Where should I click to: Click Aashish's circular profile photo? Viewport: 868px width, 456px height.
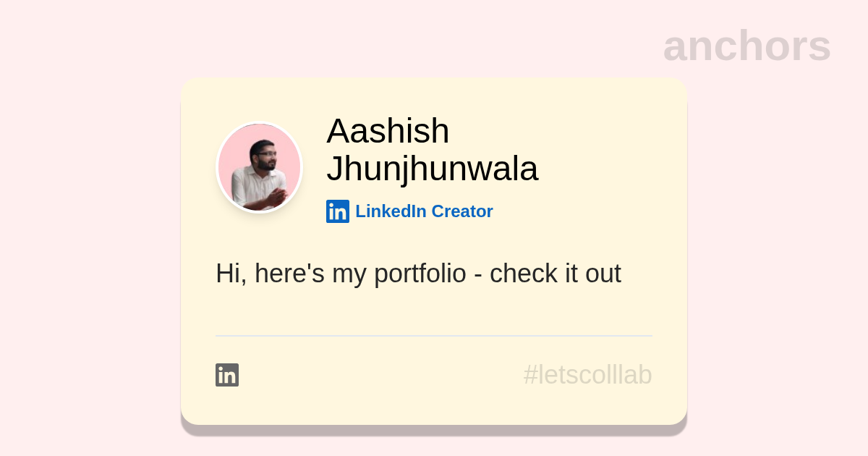[x=260, y=167]
